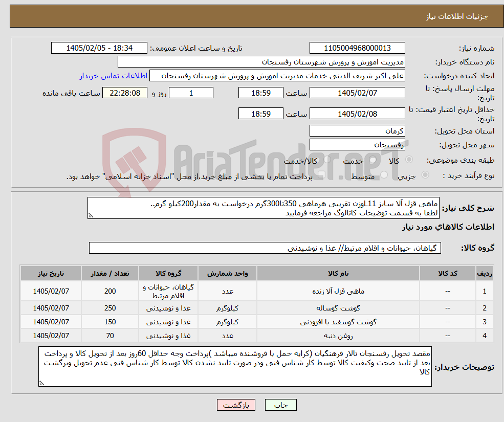The image size is (504, 422).
Task: Select the خدمت radio button
Action: (373, 160)
